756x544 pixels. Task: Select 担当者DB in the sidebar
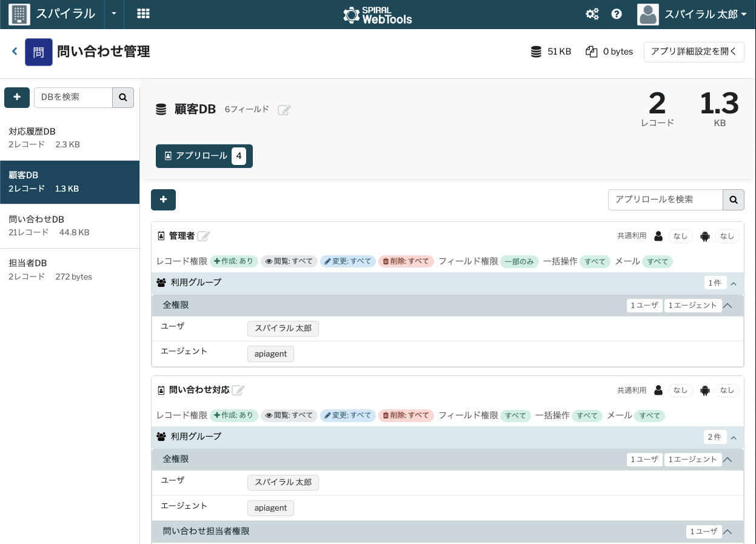point(70,270)
